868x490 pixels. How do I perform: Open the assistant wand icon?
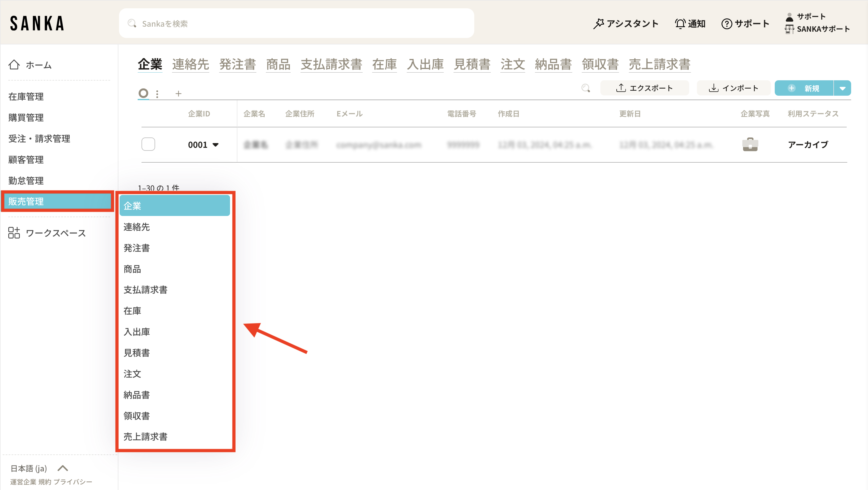click(x=598, y=24)
